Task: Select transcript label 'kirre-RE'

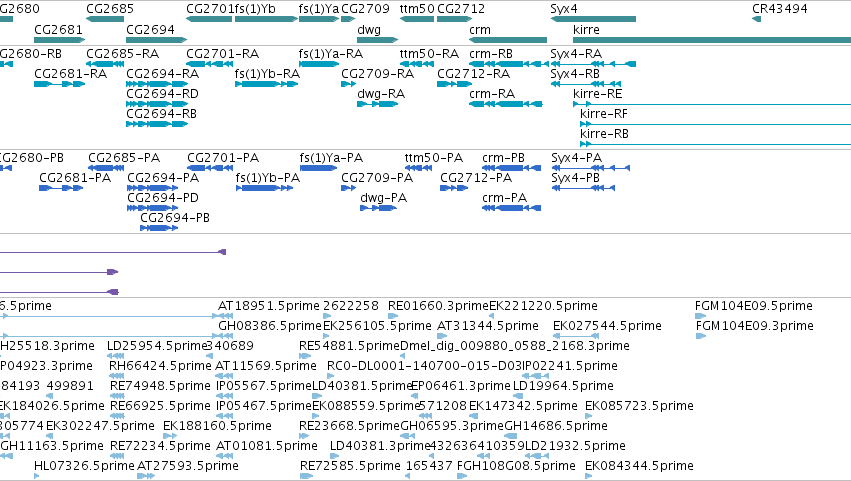Action: [x=598, y=94]
